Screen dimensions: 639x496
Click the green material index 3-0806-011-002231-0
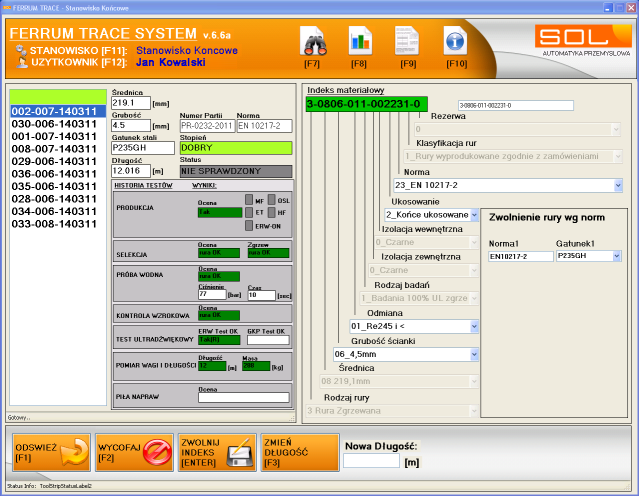(366, 104)
